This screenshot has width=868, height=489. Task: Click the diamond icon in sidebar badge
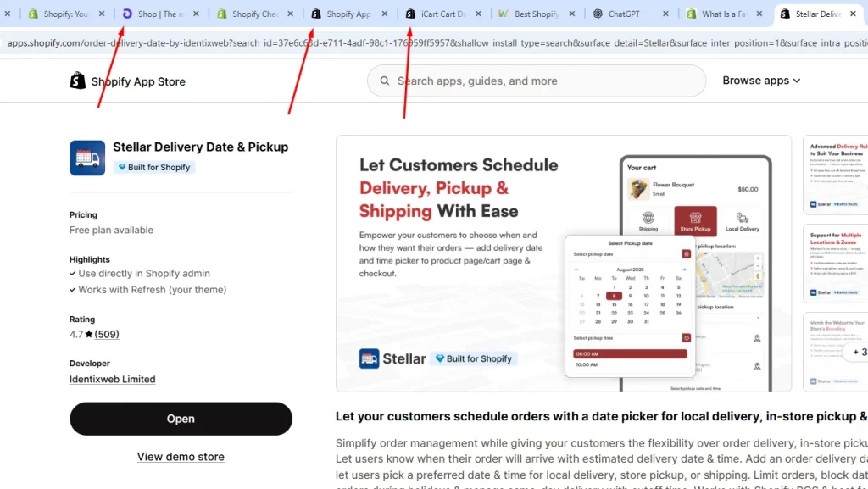(x=122, y=167)
